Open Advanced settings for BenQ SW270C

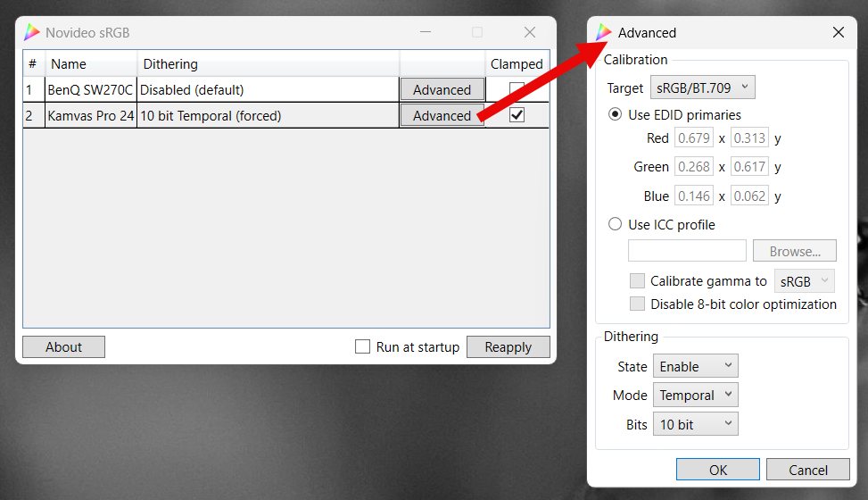point(442,90)
